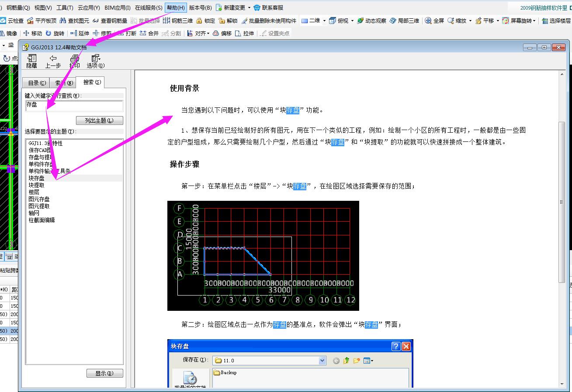
Task: Click the help content vertical scrollbar thumb
Action: pyautogui.click(x=562, y=202)
